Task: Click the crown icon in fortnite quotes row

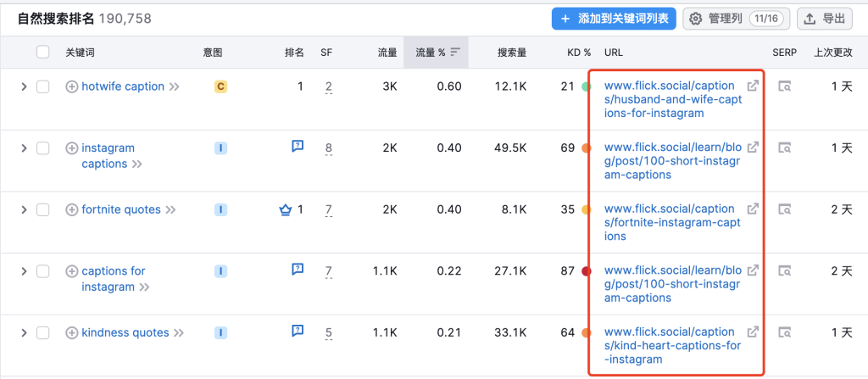Action: click(285, 210)
